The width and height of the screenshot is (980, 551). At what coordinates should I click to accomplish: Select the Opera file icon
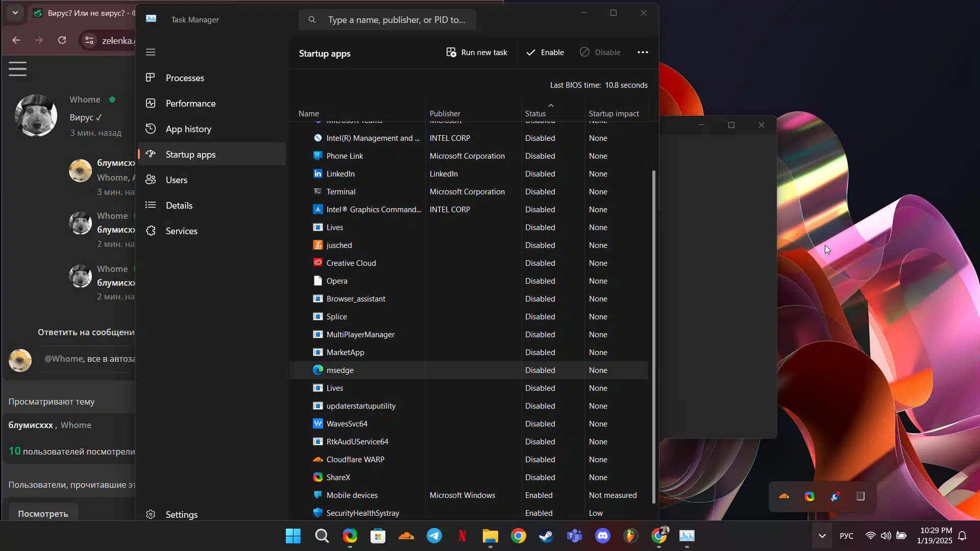318,281
